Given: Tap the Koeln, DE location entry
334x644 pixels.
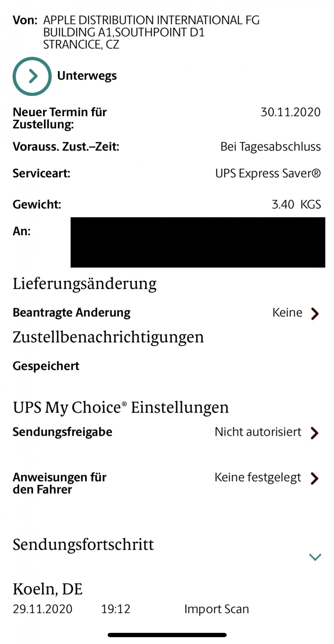Looking at the screenshot, I should pyautogui.click(x=48, y=589).
